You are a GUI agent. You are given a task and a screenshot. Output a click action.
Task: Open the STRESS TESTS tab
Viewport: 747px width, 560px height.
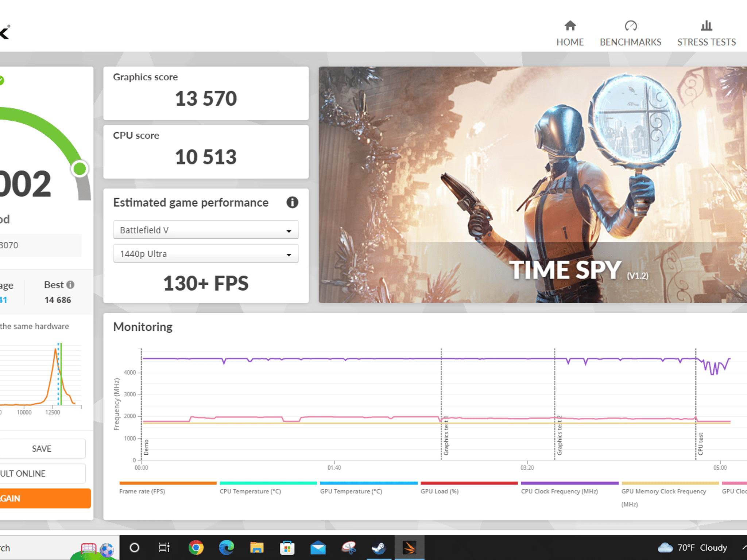coord(707,34)
